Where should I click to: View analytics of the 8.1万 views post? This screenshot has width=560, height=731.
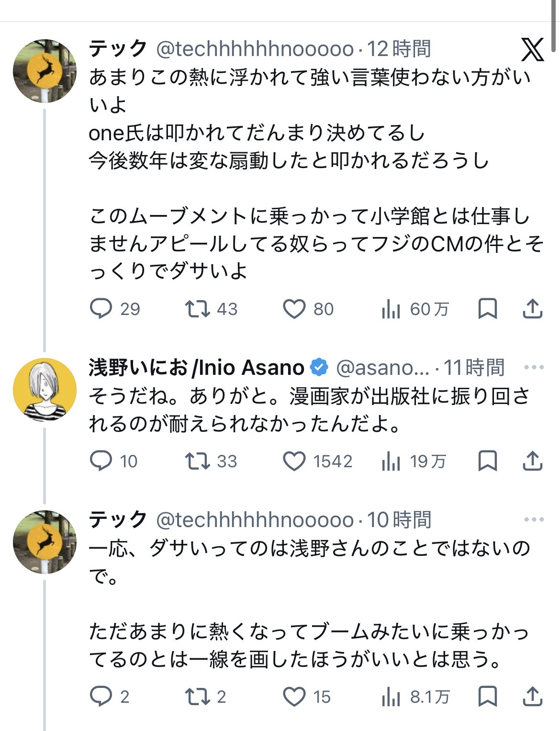[391, 697]
